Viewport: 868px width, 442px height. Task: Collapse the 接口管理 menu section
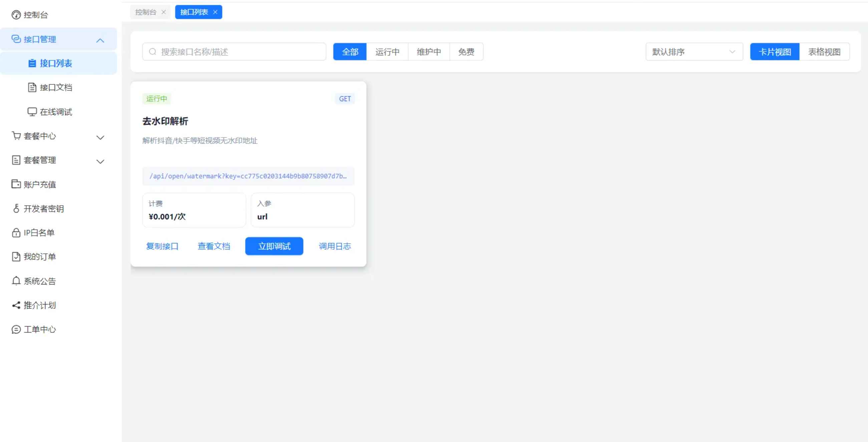pyautogui.click(x=100, y=40)
